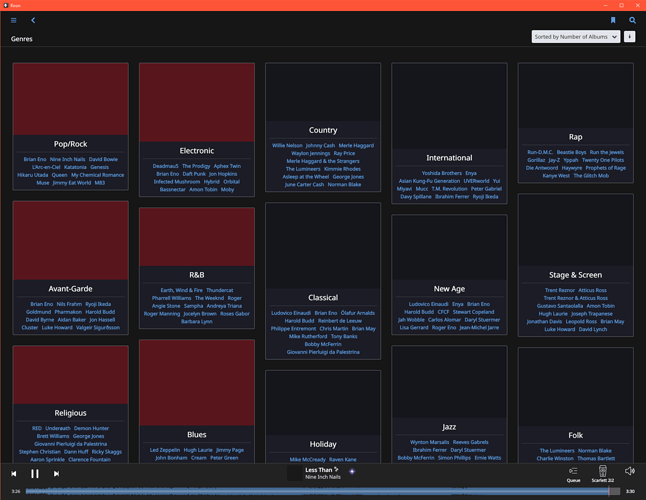Open Nine Inch Nails in now playing bar
Screen dimensions: 646x500
coord(323,477)
